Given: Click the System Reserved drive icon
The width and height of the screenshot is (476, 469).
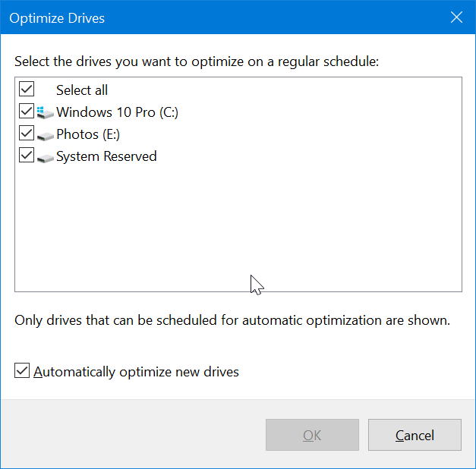Looking at the screenshot, I should (46, 158).
